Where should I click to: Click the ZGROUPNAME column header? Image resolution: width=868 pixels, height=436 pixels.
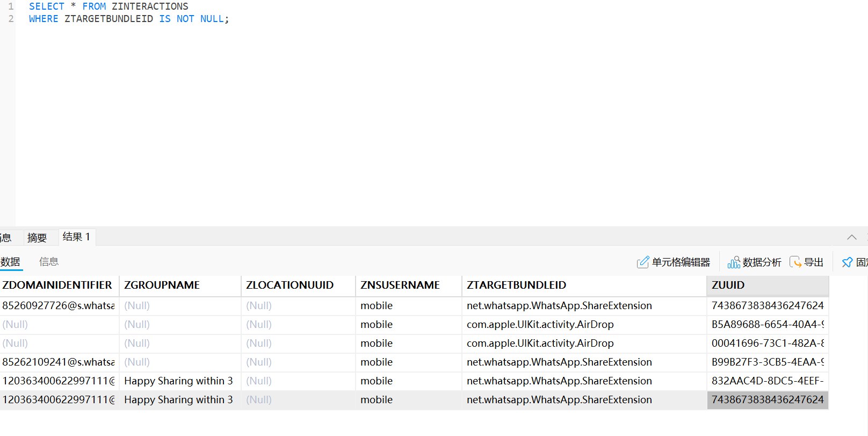coord(162,285)
